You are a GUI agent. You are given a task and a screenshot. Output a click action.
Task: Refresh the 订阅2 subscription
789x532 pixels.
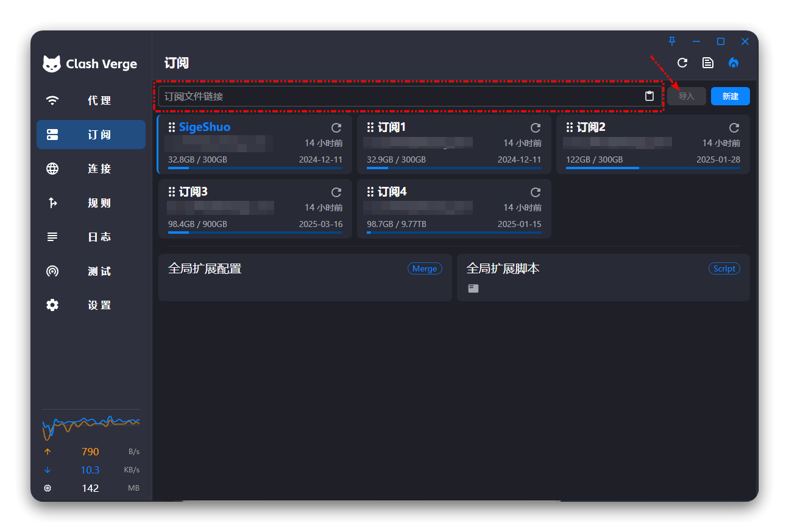[x=734, y=128]
